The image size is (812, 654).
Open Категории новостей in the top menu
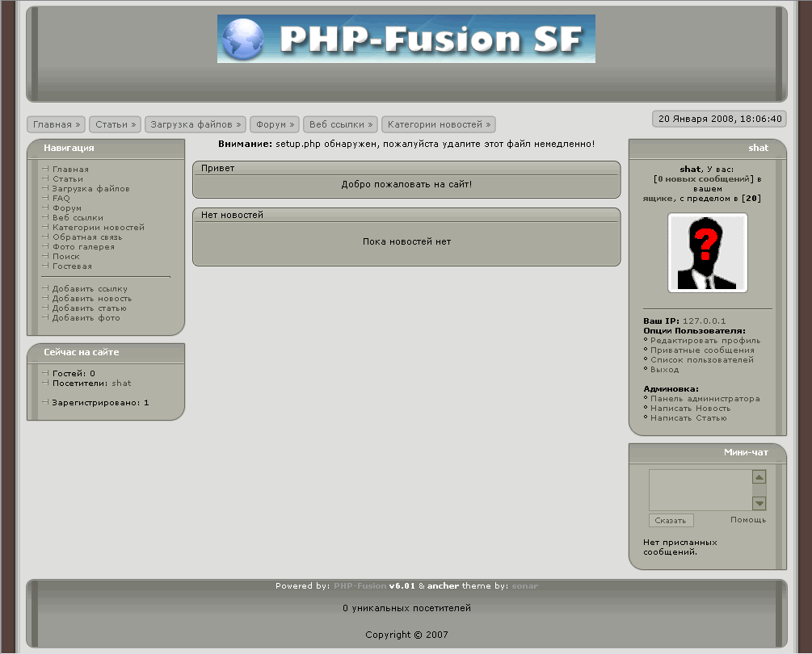[439, 124]
